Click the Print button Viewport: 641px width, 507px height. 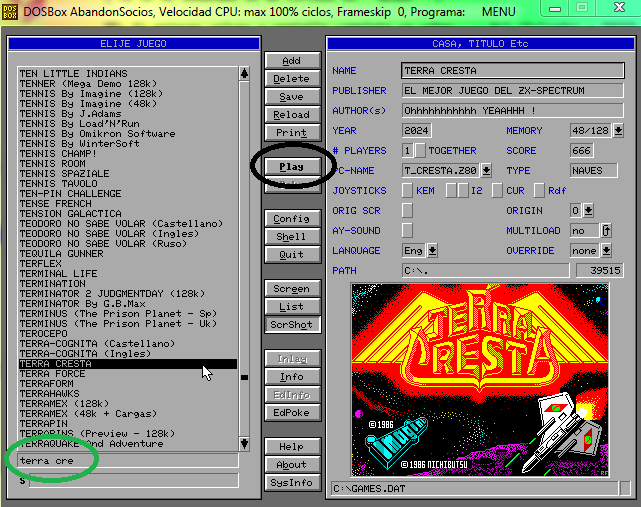click(292, 132)
